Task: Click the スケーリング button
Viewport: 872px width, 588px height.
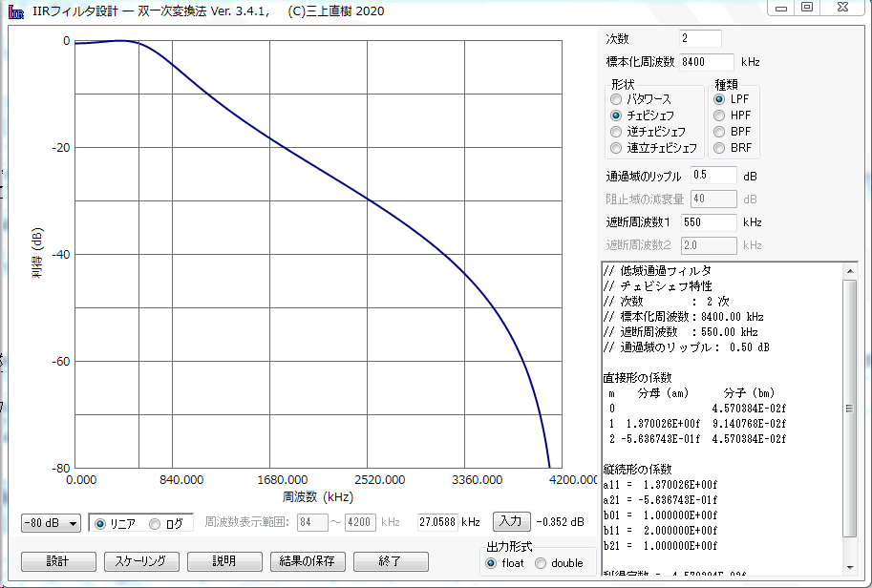Action: point(140,561)
